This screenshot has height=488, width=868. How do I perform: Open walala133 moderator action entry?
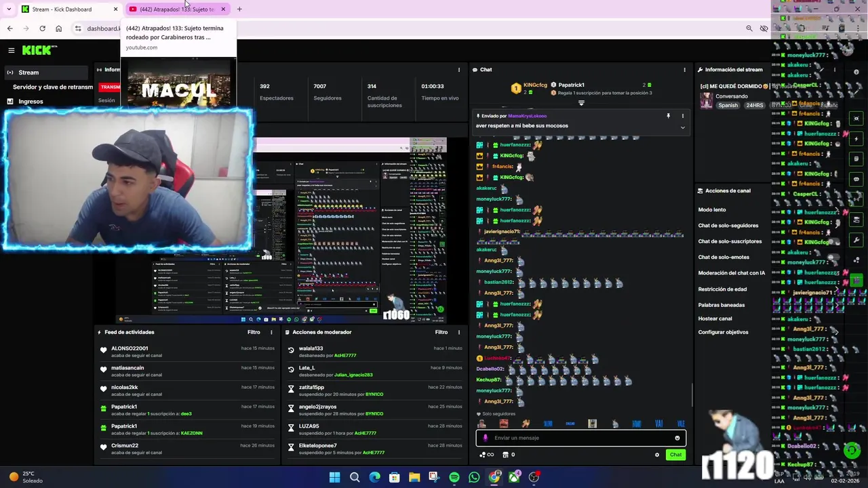[x=311, y=348]
